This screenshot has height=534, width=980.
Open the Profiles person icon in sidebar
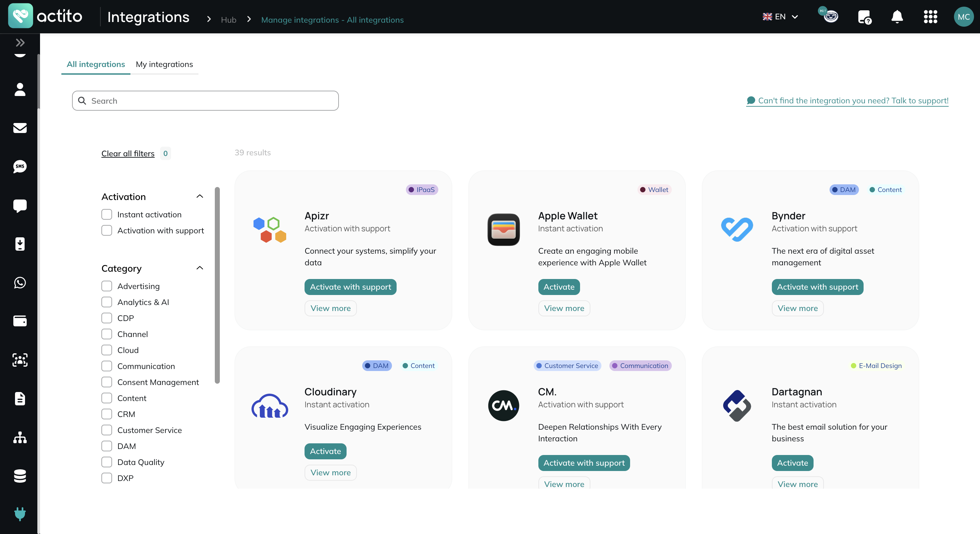tap(20, 89)
